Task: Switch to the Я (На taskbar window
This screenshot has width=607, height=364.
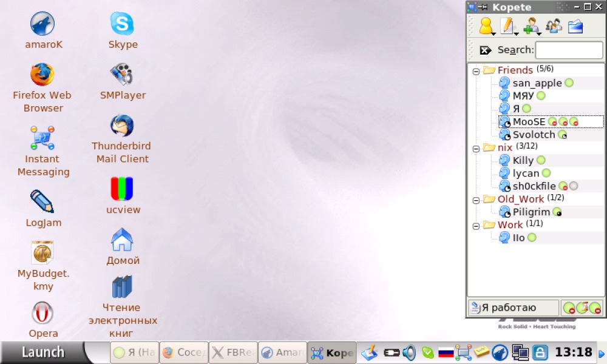Action: (135, 352)
